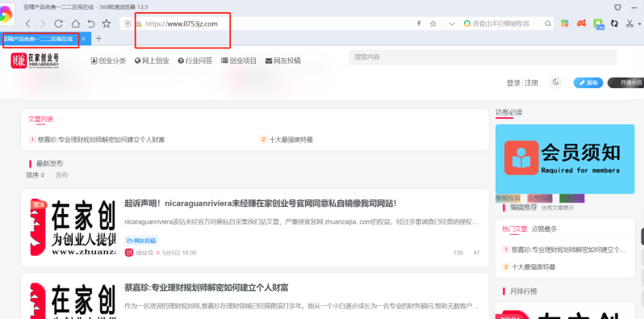Open a new tab with the plus button
This screenshot has width=644, height=319.
click(x=98, y=39)
